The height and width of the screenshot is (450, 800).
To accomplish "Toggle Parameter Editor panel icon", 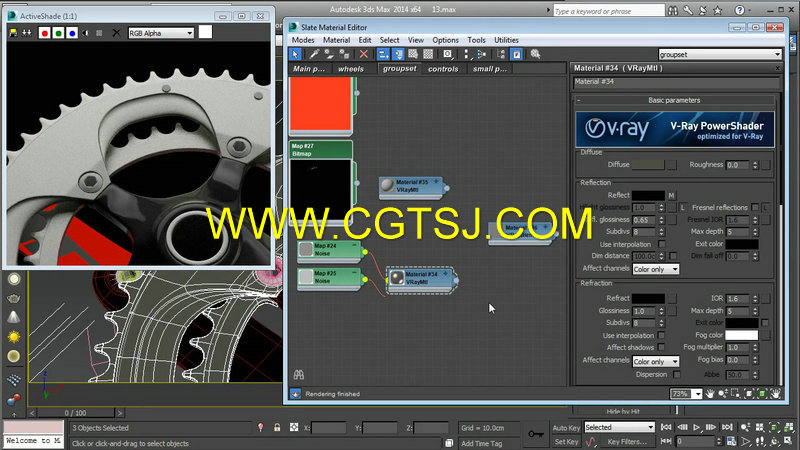I will [516, 54].
